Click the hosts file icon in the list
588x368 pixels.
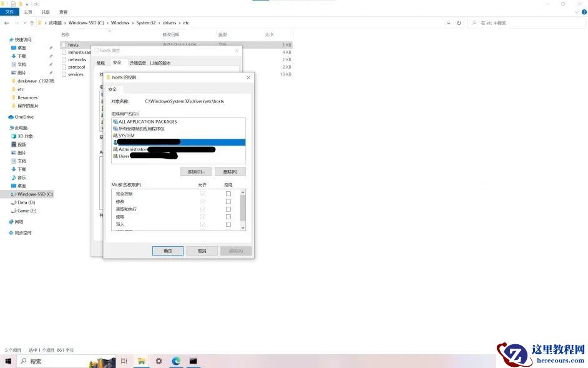(x=64, y=45)
